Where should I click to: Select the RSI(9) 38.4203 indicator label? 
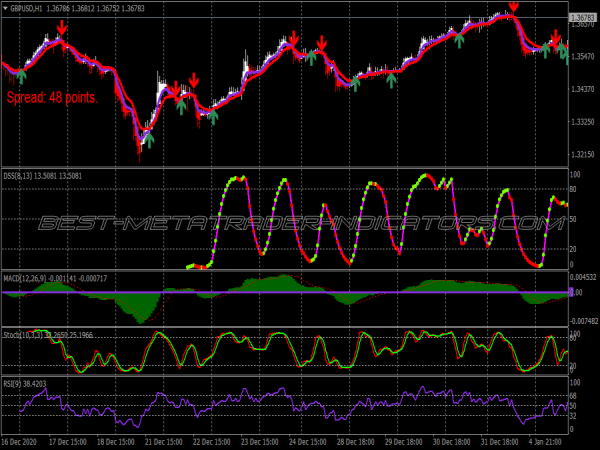[25, 383]
